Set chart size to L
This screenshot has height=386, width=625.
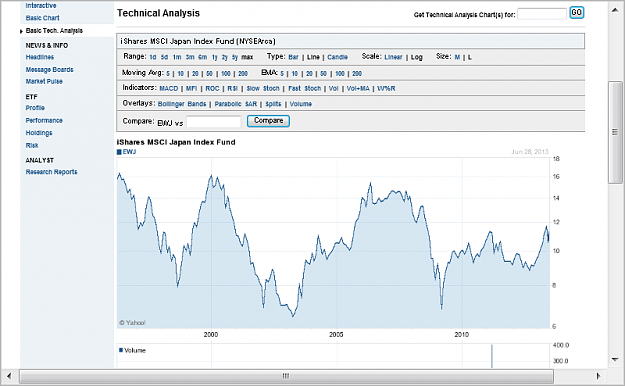[470, 57]
